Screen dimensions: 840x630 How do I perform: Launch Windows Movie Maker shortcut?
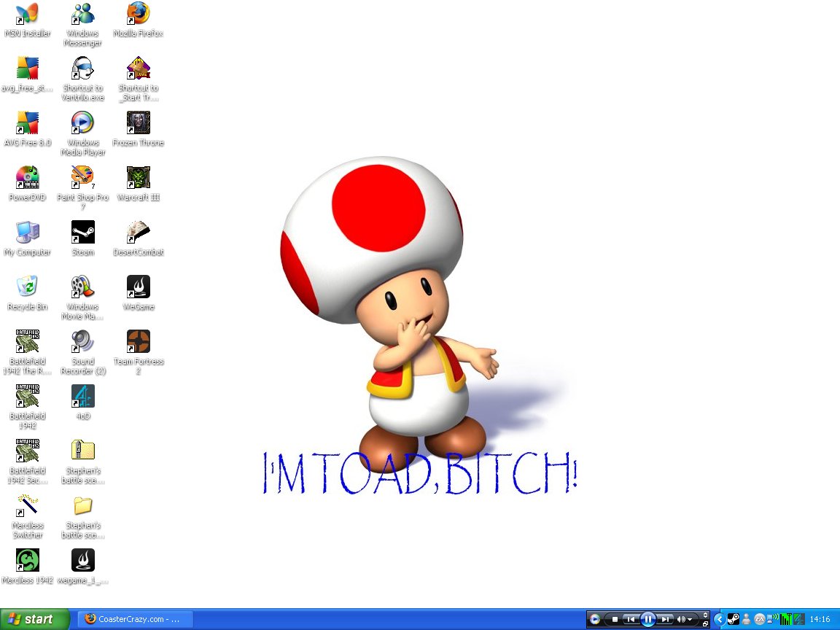82,297
